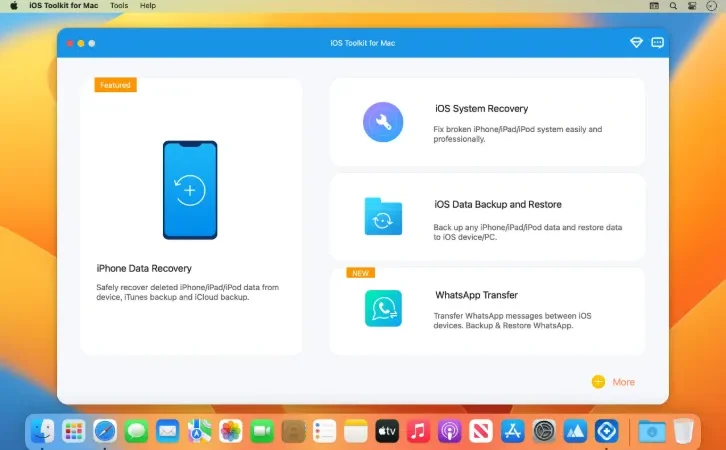Open the WhatsApp Transfer icon

click(x=383, y=308)
